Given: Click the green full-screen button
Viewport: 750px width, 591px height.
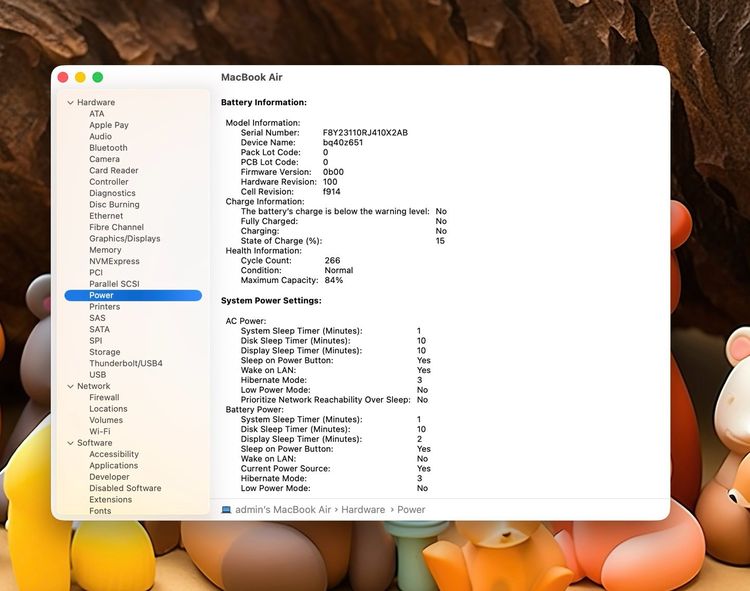Looking at the screenshot, I should (x=98, y=77).
